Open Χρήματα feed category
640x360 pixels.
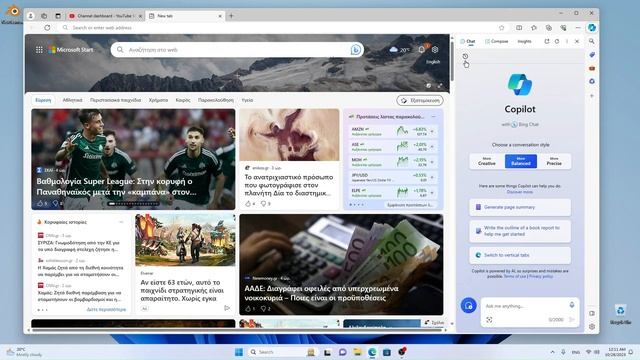[158, 100]
